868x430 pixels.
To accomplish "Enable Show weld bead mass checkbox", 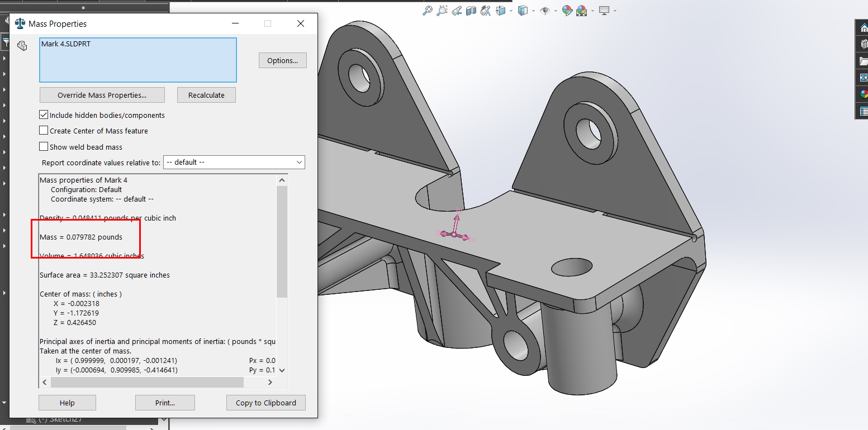I will (44, 146).
